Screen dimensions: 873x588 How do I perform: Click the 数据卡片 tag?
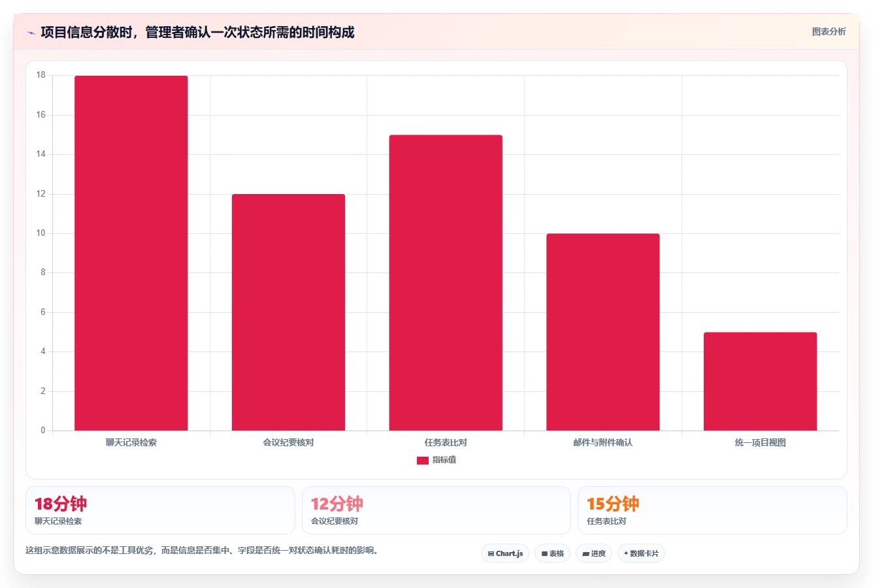(641, 553)
